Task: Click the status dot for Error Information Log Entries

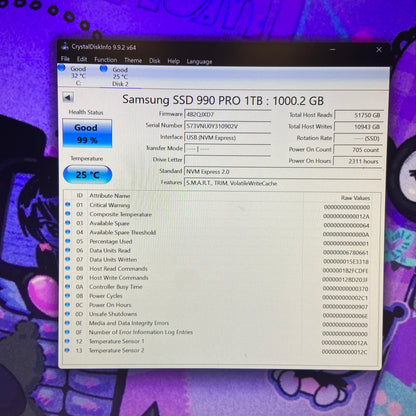Action: click(67, 332)
